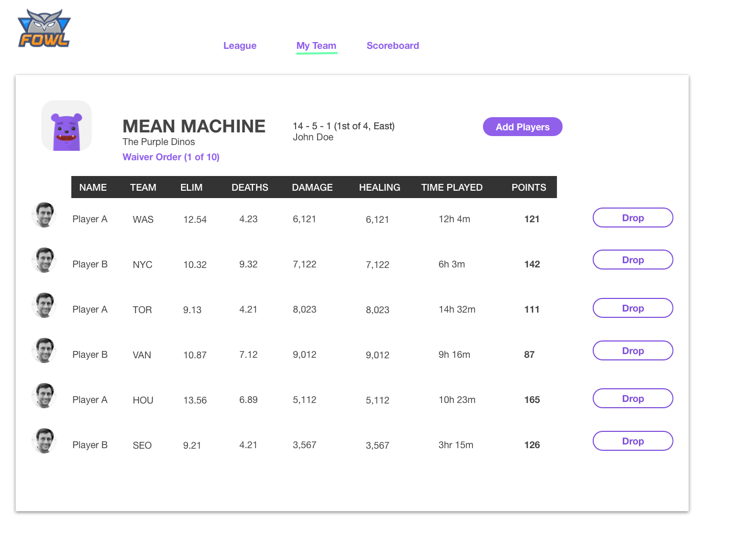Open the League tab
Screen dimensions: 756x538
coord(240,46)
